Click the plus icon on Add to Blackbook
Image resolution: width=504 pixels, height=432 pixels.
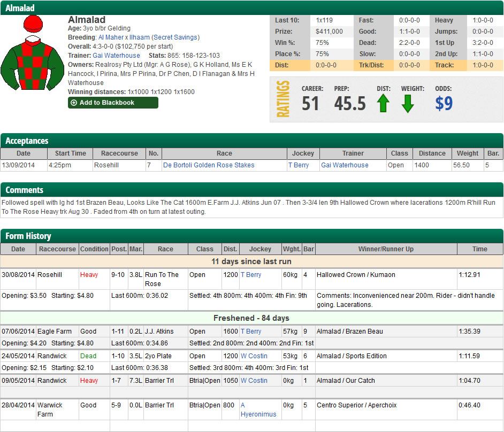pos(74,103)
